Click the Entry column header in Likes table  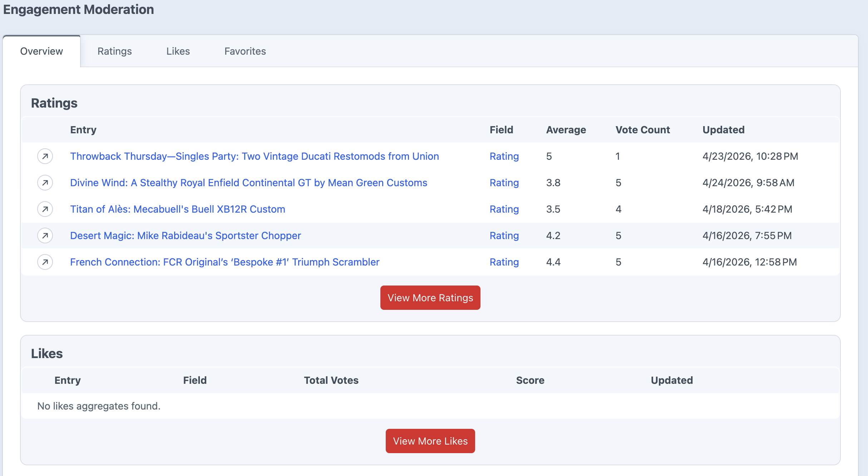(x=68, y=380)
